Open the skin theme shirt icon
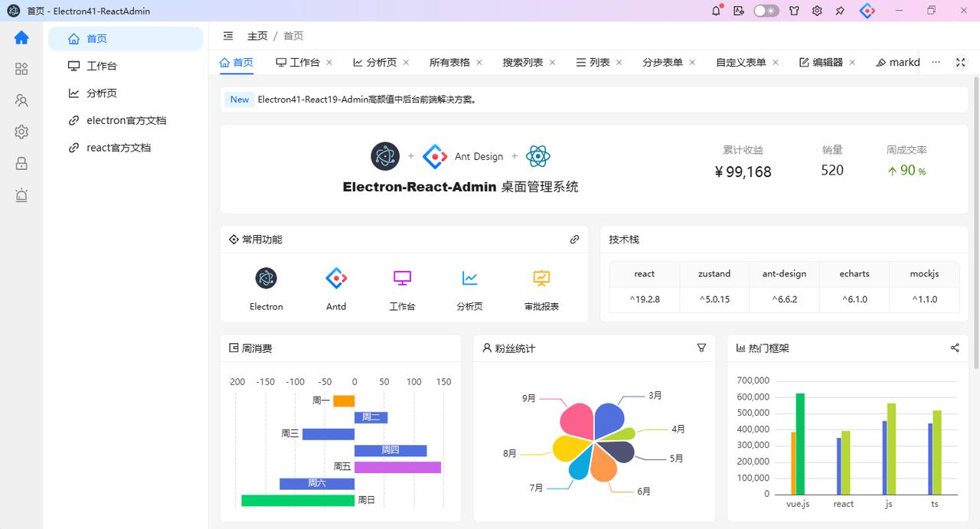 point(794,11)
